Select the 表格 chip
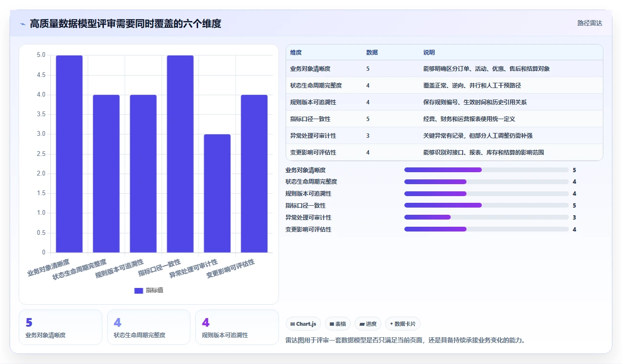This screenshot has width=622, height=364. (338, 324)
